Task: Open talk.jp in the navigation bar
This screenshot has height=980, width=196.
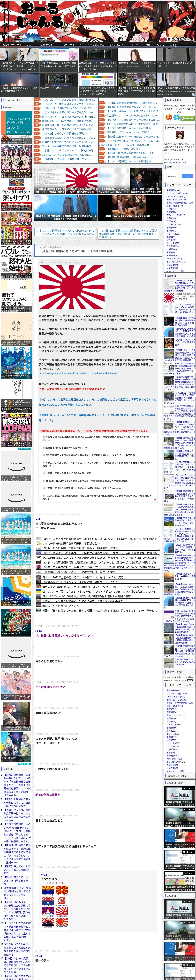Action: coord(174,45)
